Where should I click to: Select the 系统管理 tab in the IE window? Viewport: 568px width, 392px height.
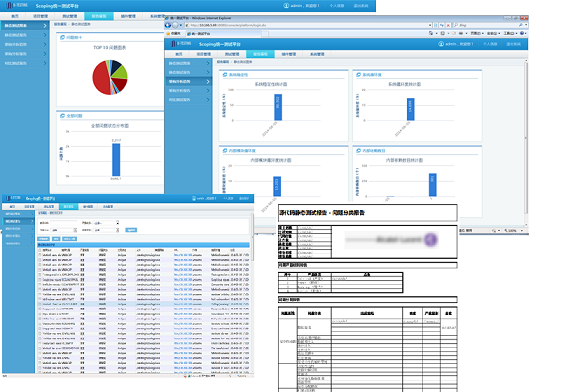coord(317,54)
